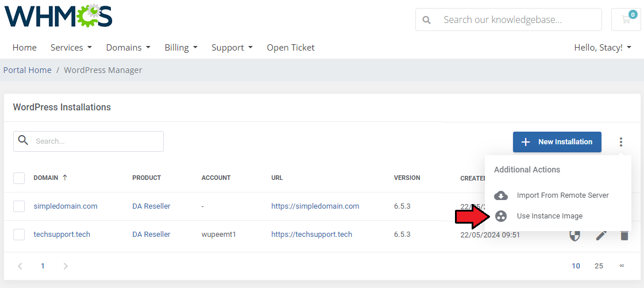
Task: Open Ticket in navigation bar
Action: pos(290,48)
